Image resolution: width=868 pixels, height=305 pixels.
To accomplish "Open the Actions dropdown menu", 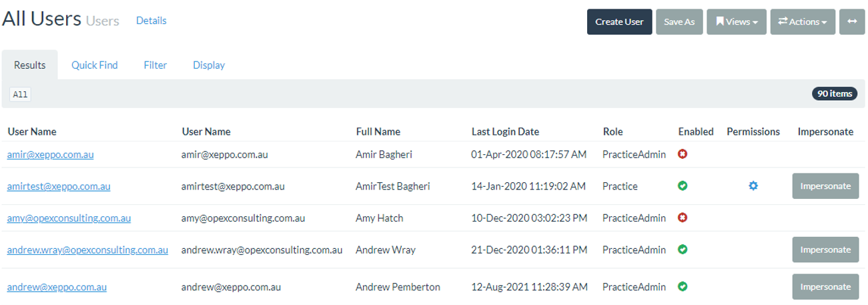I will (802, 21).
